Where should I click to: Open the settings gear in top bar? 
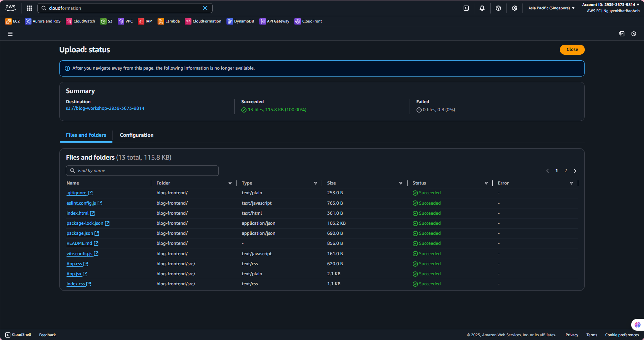[515, 8]
